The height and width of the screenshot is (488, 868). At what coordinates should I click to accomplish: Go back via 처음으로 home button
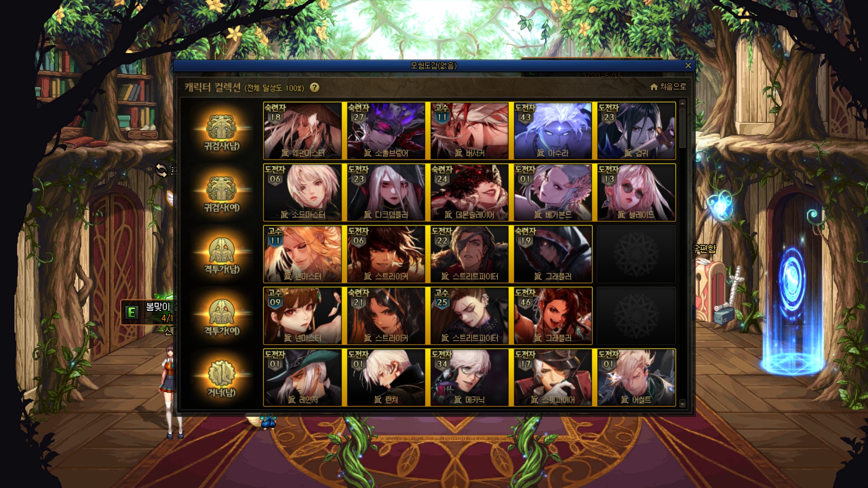click(x=668, y=87)
